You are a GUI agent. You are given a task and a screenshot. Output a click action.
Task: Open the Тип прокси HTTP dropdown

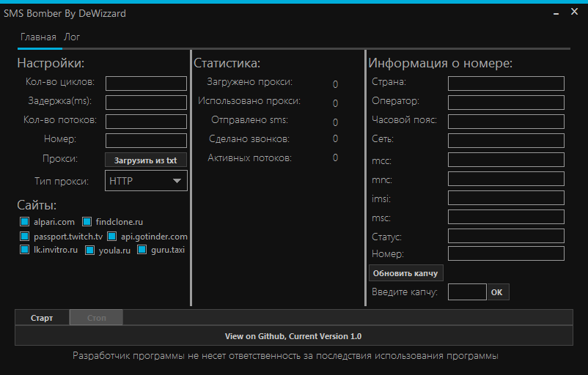coord(146,181)
